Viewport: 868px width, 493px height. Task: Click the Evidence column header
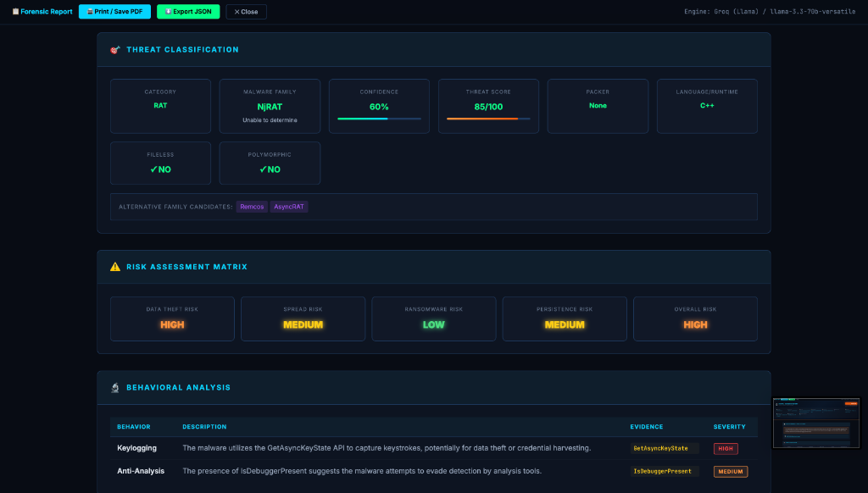click(646, 427)
